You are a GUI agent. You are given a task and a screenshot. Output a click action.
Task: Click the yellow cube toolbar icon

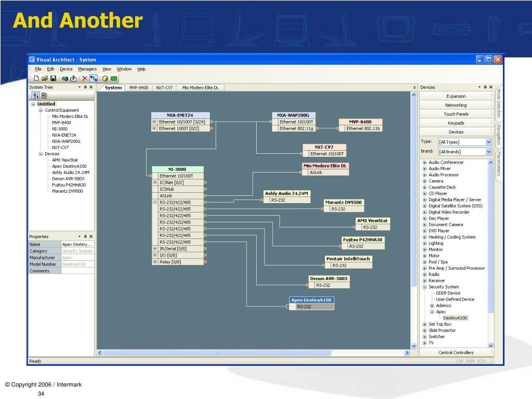pyautogui.click(x=105, y=78)
